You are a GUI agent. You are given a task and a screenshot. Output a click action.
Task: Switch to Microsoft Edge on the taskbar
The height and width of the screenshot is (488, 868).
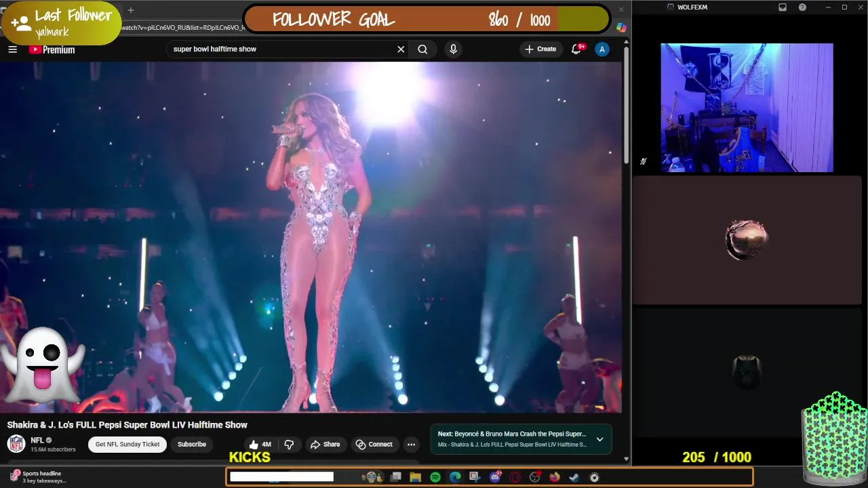[x=455, y=477]
